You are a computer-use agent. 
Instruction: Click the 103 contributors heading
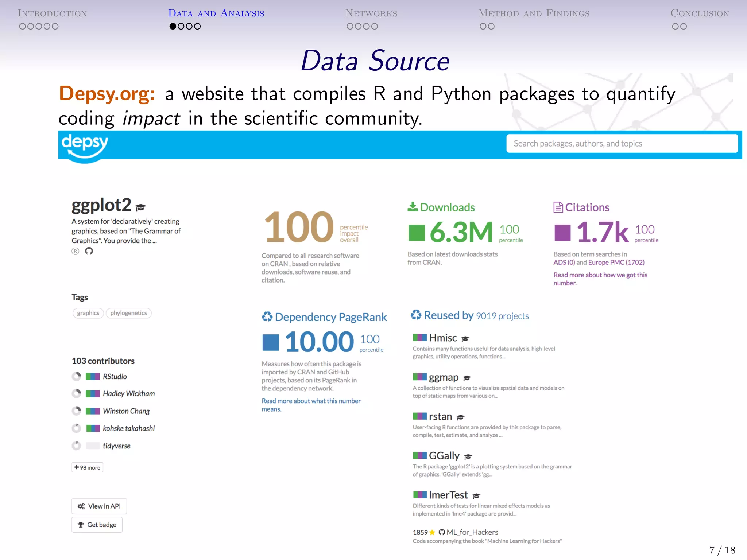pos(103,361)
